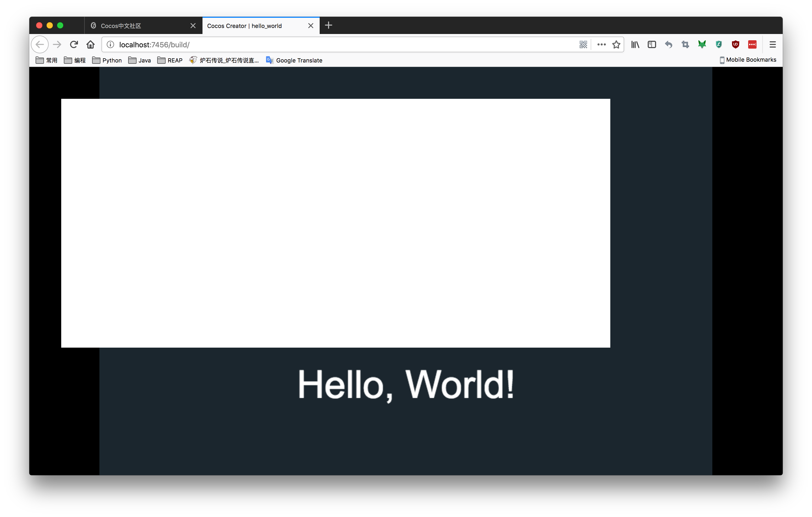The height and width of the screenshot is (517, 812).
Task: Click the site information icon
Action: (x=110, y=44)
